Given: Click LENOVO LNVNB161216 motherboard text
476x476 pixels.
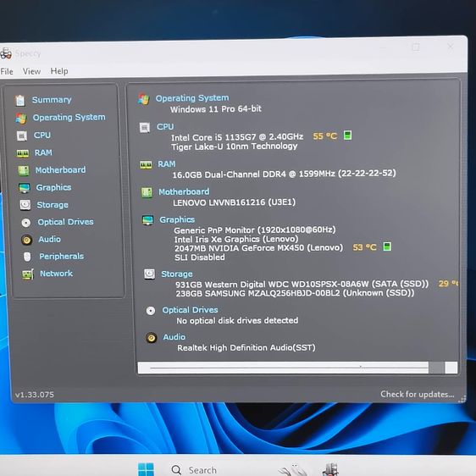Looking at the screenshot, I should tap(234, 202).
